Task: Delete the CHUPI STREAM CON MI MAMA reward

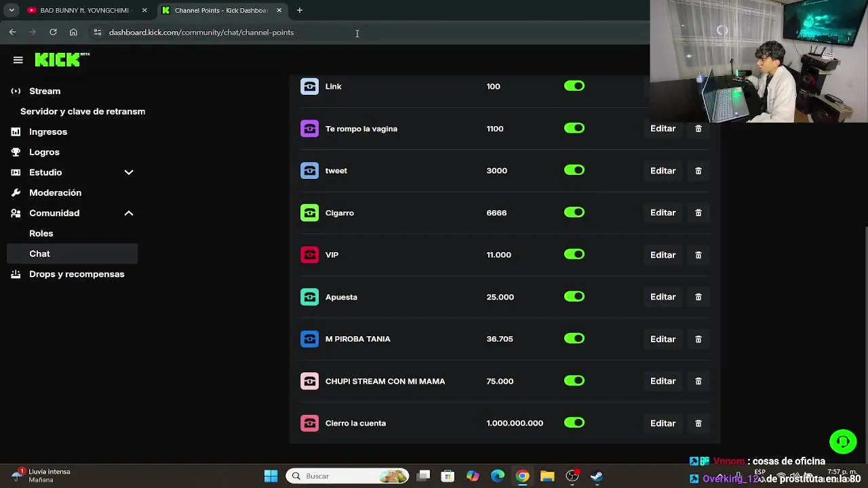Action: point(698,381)
